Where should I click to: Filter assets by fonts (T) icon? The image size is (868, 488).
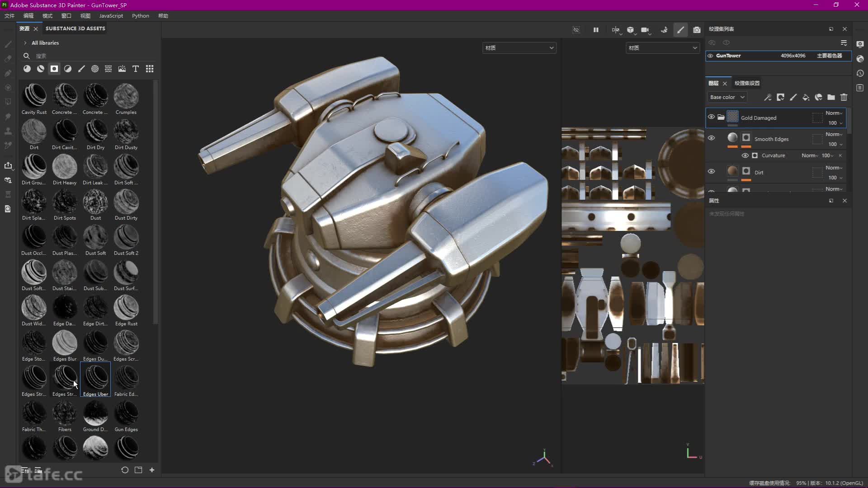point(136,69)
